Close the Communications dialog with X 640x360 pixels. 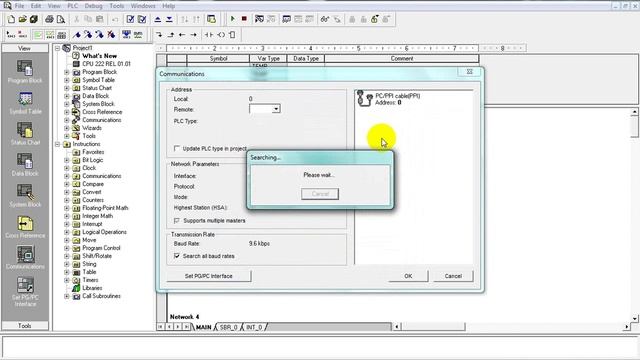[469, 71]
